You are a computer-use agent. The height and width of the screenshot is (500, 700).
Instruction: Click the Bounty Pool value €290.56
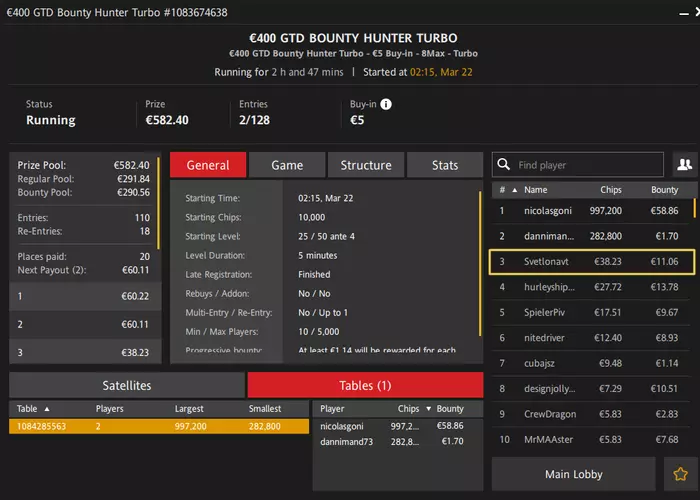click(x=133, y=192)
